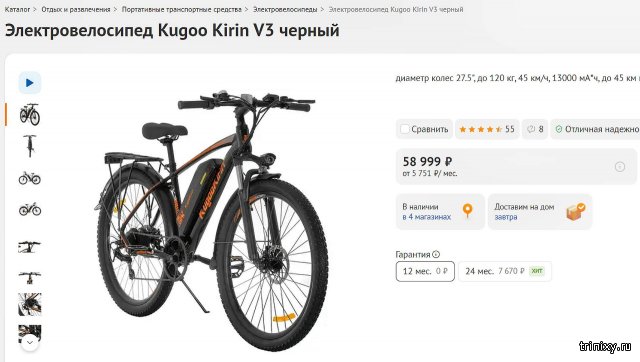Open Портативные транспортные средства breadcrumb
Viewport: 640px width, 362px height.
click(x=182, y=9)
